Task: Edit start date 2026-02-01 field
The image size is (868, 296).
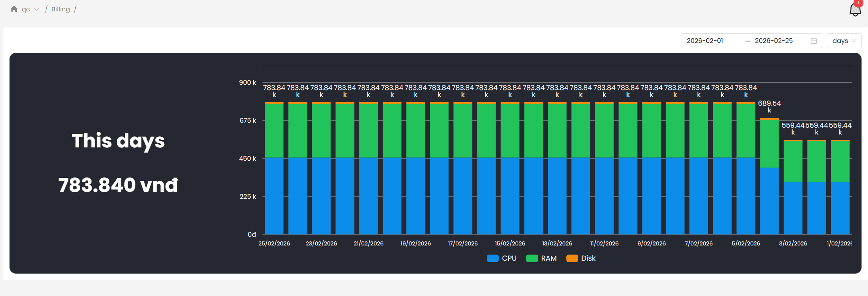Action: tap(705, 41)
